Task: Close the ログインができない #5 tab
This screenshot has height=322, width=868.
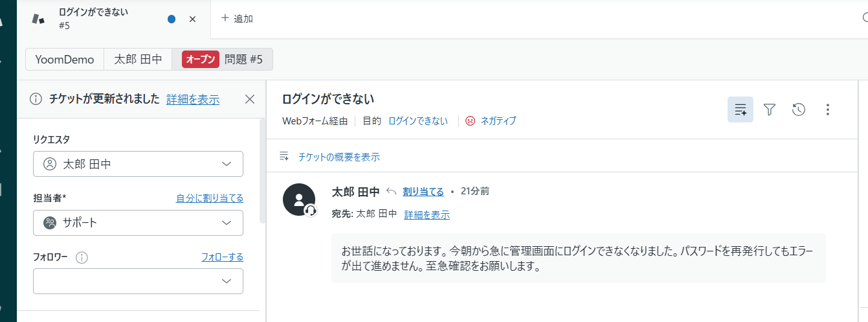Action: click(x=192, y=19)
